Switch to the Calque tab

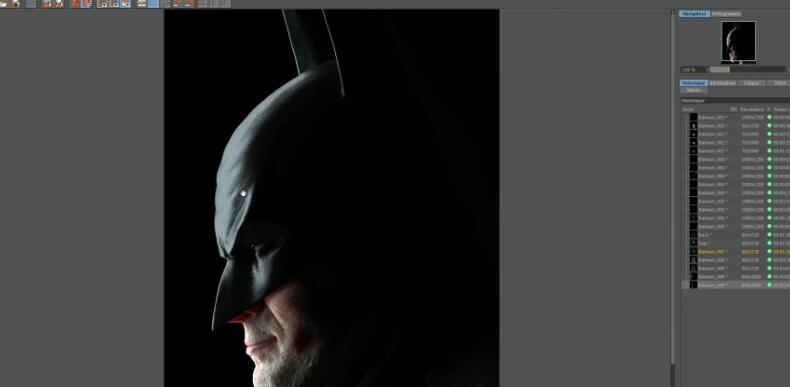751,83
